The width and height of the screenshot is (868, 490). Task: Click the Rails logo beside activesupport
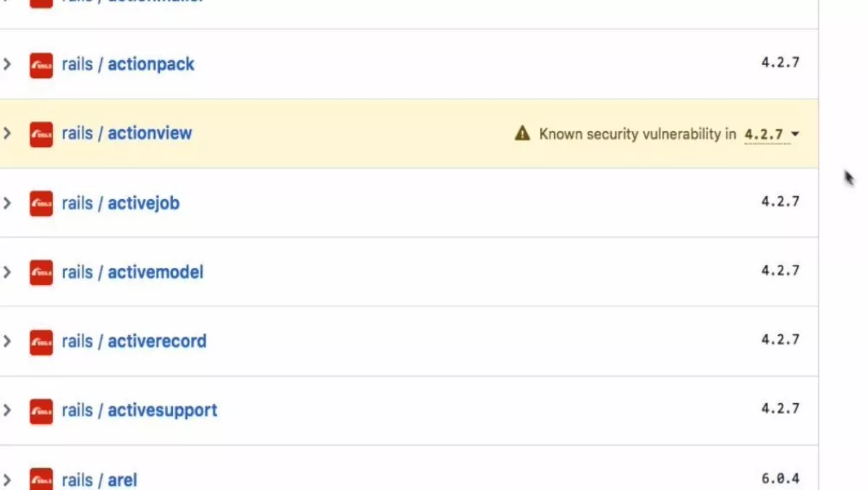41,411
